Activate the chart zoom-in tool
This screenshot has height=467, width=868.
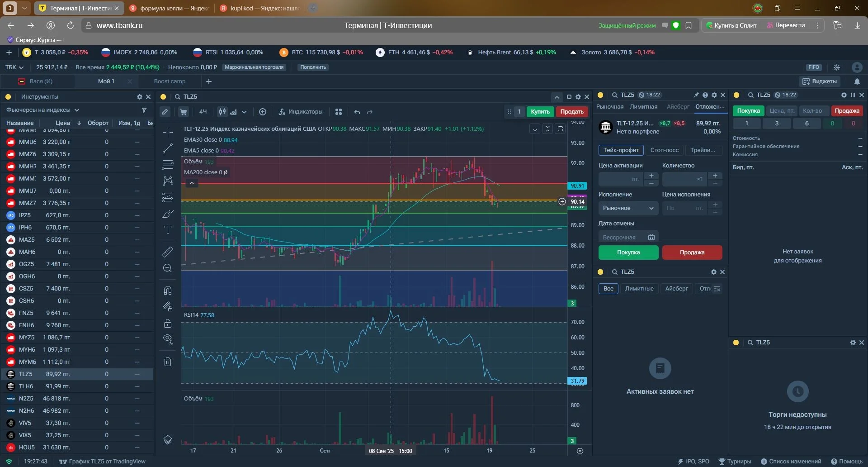pos(168,268)
